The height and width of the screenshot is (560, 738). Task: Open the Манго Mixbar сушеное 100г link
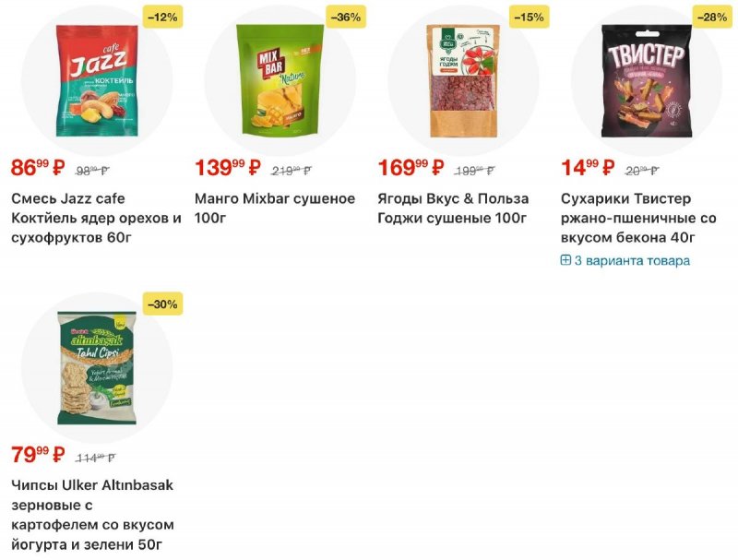tap(275, 209)
